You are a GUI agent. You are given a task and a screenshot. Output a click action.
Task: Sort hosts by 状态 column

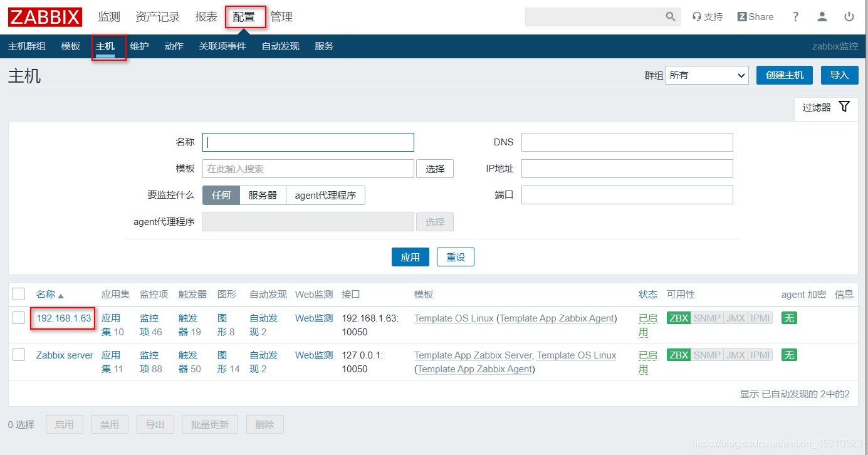(x=648, y=295)
